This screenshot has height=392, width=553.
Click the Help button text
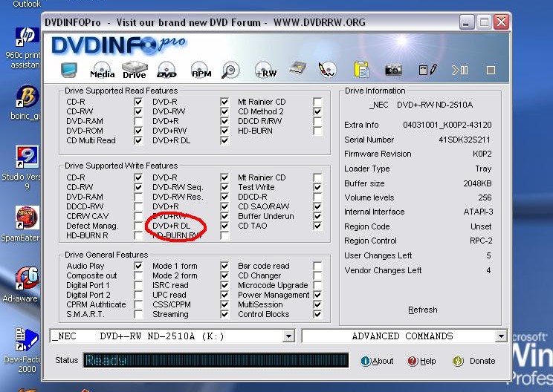(x=428, y=361)
